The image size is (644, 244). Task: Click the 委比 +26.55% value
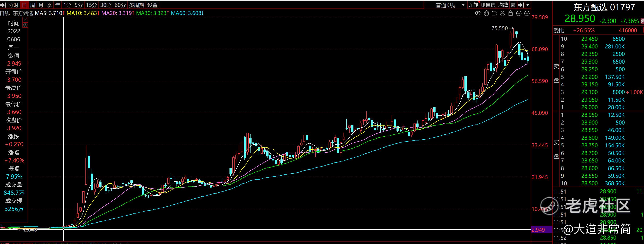coord(584,30)
